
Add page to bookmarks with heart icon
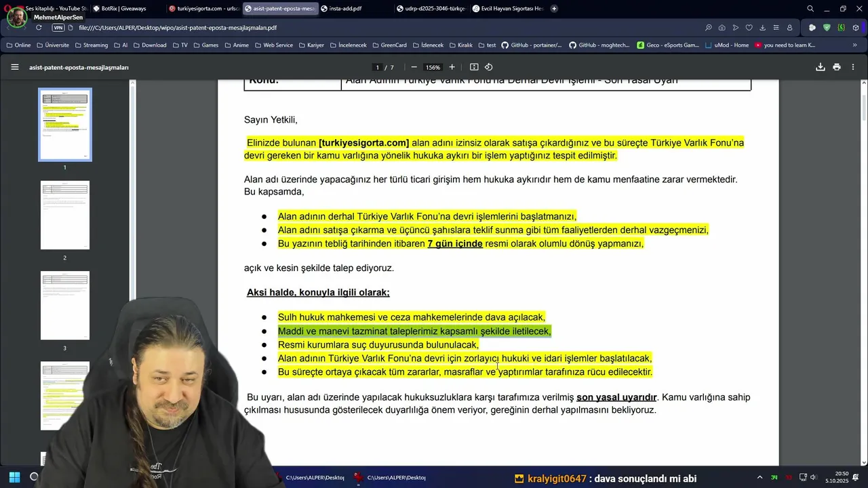749,28
